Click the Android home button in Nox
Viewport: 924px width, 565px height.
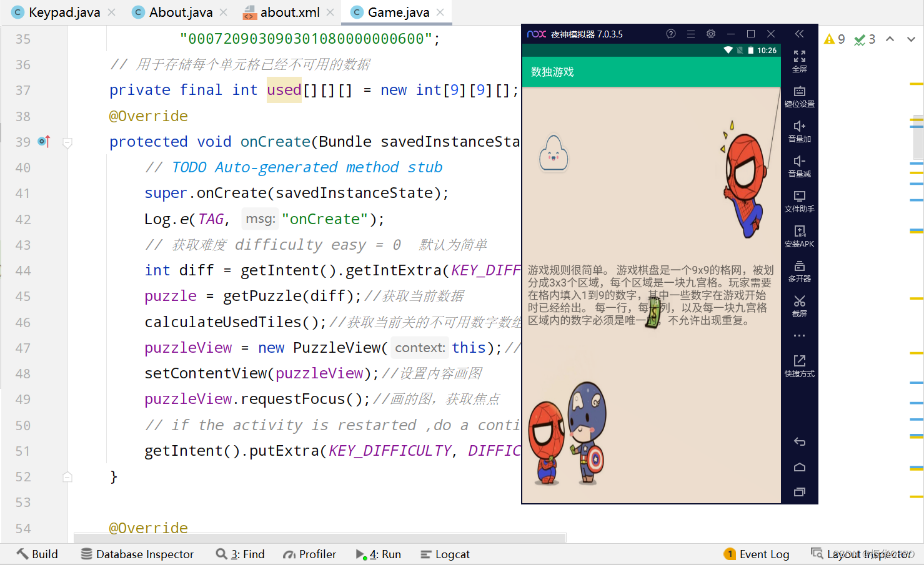click(800, 467)
